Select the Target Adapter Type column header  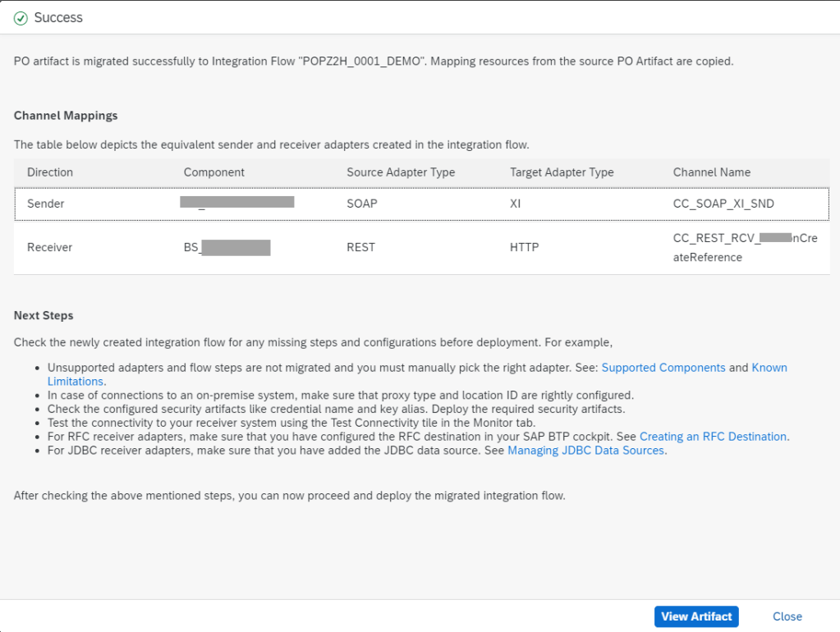coord(562,172)
